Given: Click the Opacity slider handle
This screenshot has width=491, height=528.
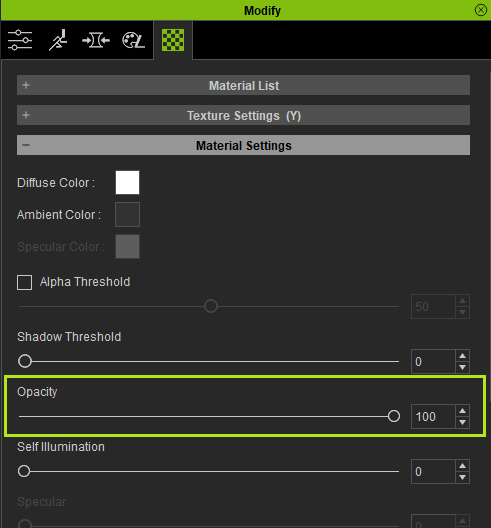Looking at the screenshot, I should click(394, 416).
